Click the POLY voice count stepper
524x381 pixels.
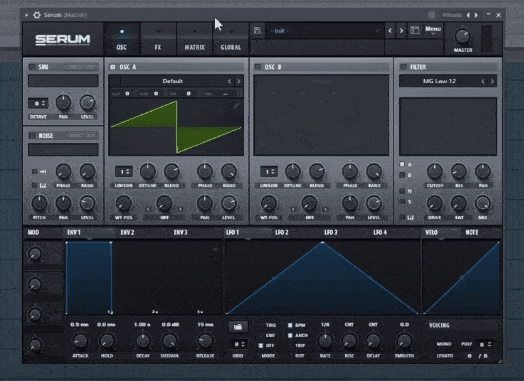tap(485, 344)
